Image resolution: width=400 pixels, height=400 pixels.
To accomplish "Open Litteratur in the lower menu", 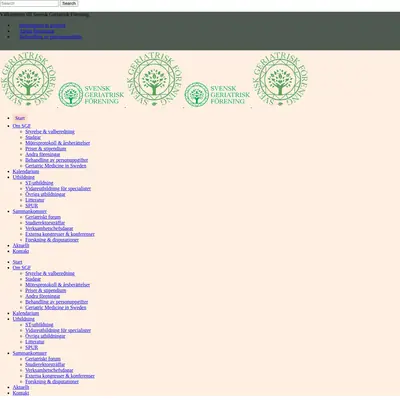I will 35,342.
